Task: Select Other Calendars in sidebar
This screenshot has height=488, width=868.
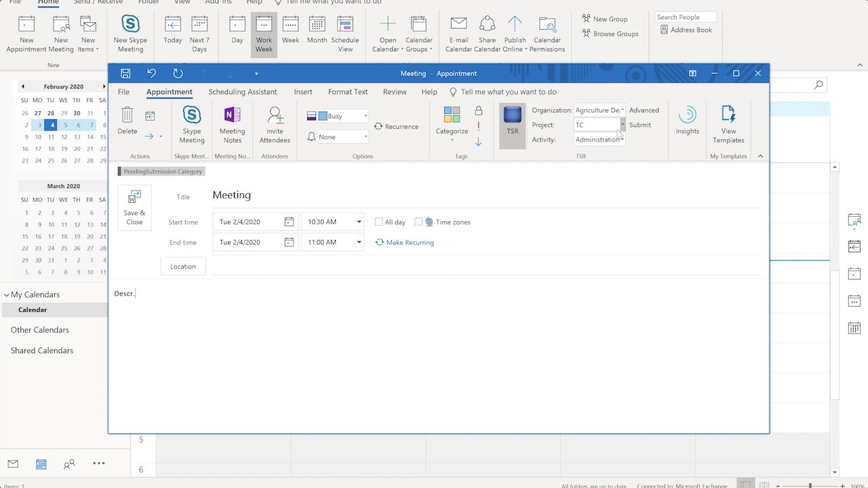Action: (x=40, y=330)
